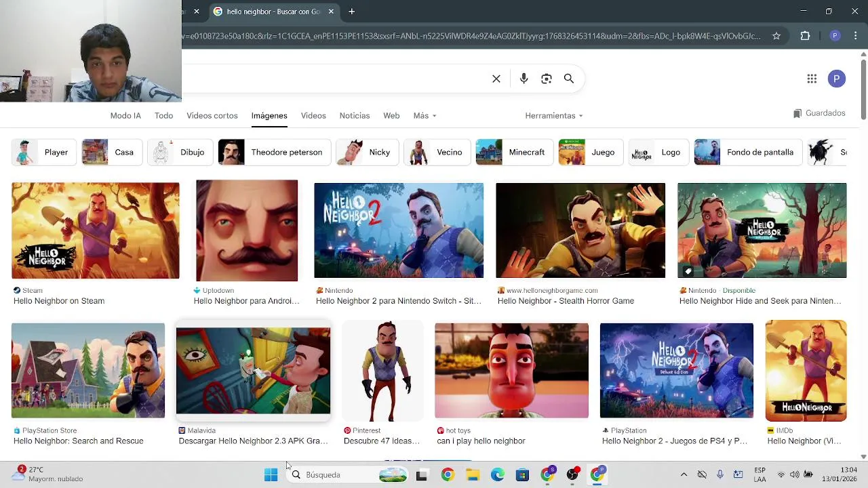
Task: Open File Explorer from the taskbar
Action: click(473, 475)
